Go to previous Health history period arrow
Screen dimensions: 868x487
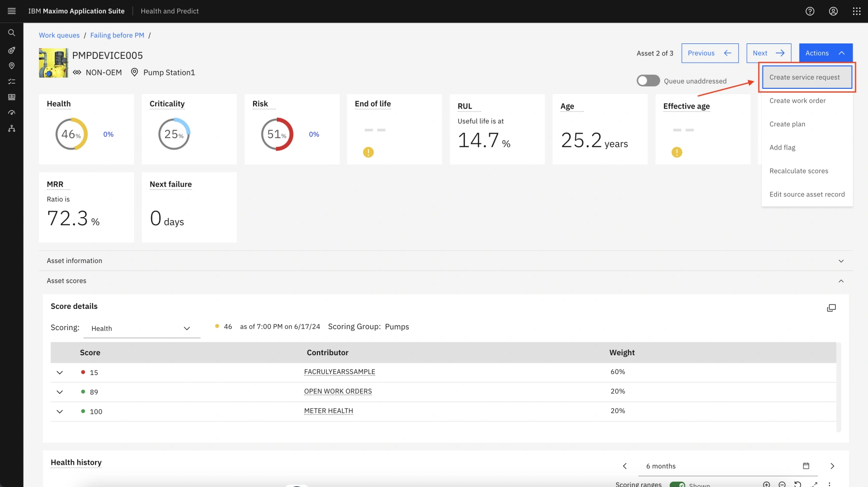624,466
